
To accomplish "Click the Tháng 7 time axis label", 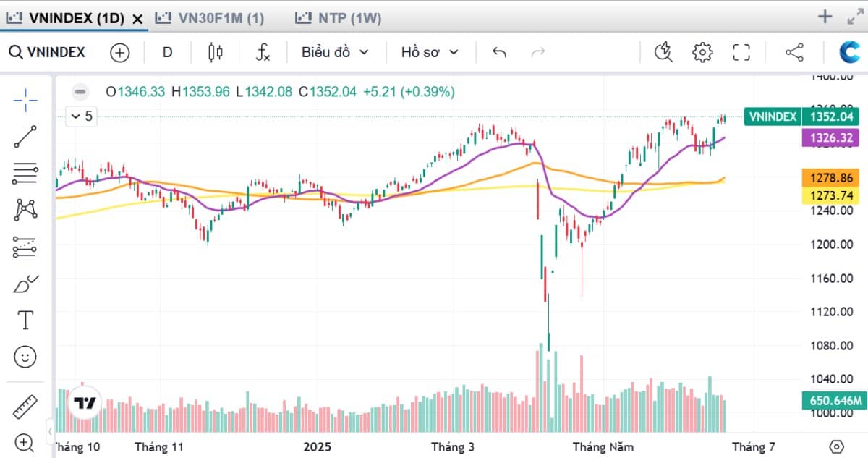I will click(x=752, y=447).
